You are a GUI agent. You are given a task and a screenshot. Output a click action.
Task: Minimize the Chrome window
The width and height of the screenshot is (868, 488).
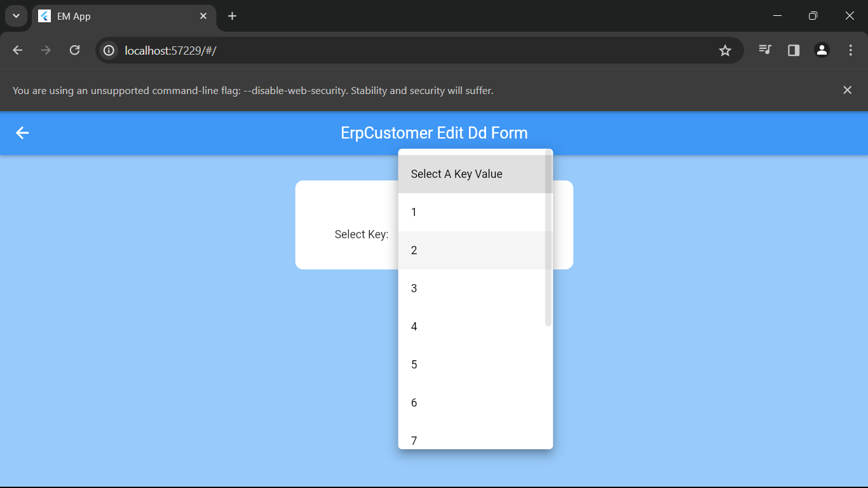pyautogui.click(x=777, y=16)
